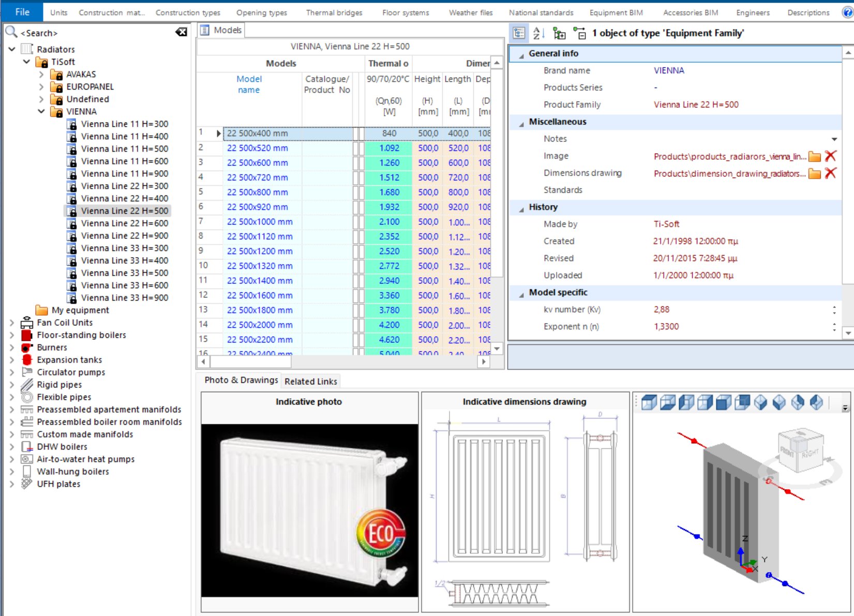This screenshot has width=854, height=616.
Task: Select the alphabetical sort icon in the properties panel
Action: 538,33
